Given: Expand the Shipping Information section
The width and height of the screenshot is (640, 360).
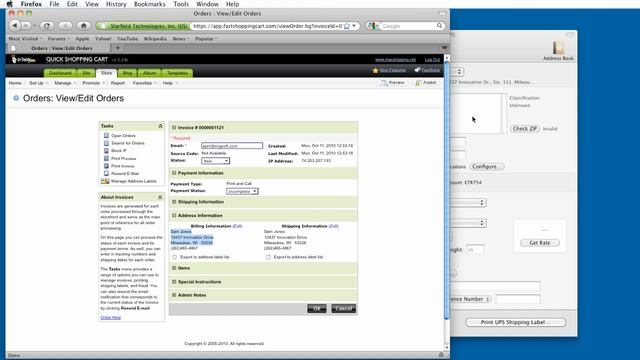Looking at the screenshot, I should coord(174,202).
